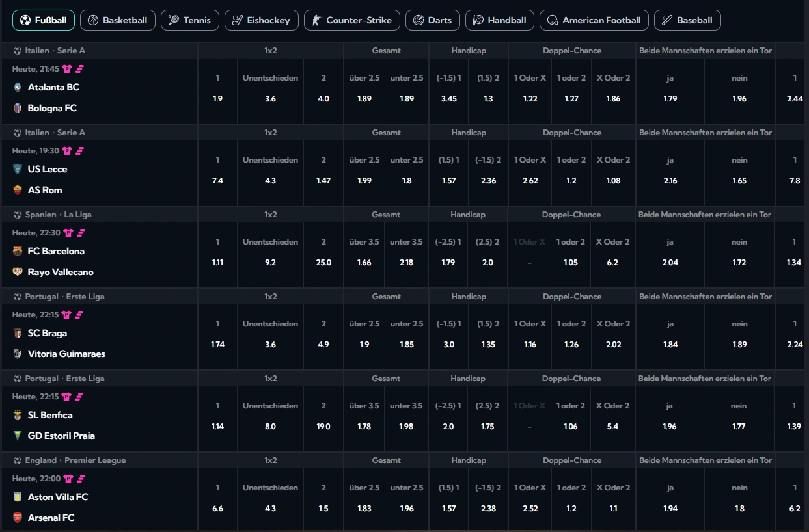Select the Counter-Strike tab
The image size is (809, 532).
352,20
